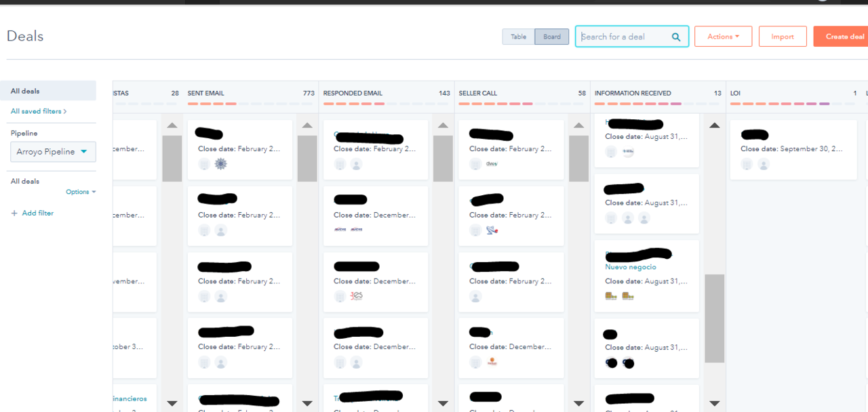The height and width of the screenshot is (412, 868).
Task: Open the Nuevo negocio deal link
Action: [x=630, y=267]
